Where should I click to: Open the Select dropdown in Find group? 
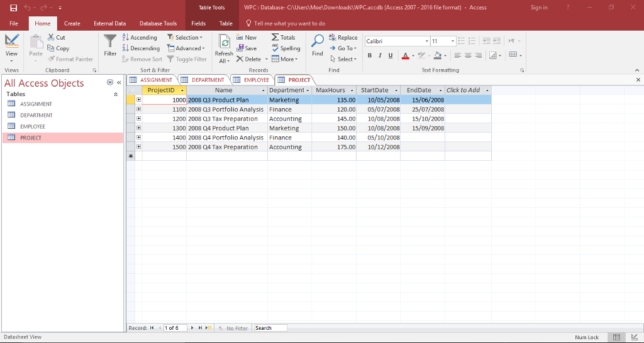pyautogui.click(x=343, y=59)
